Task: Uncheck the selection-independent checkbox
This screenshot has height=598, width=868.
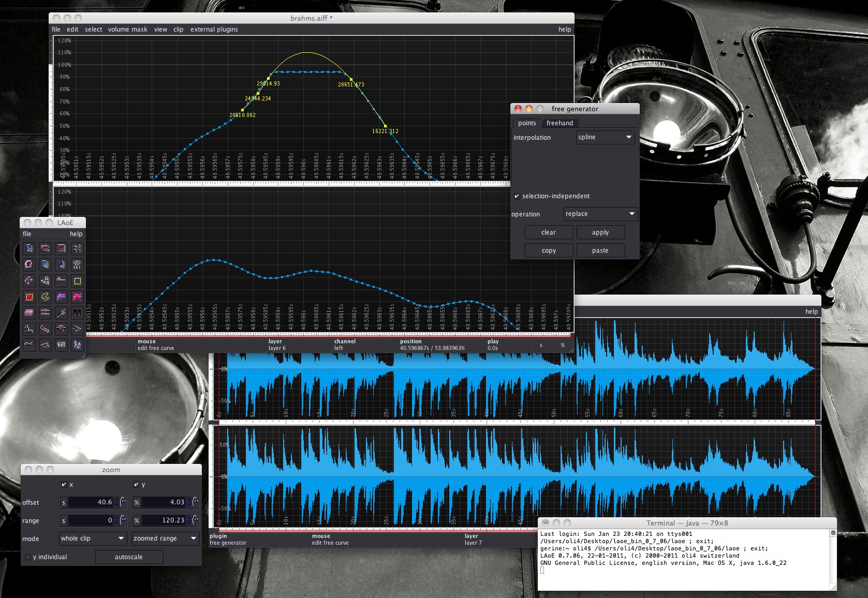Action: (517, 196)
